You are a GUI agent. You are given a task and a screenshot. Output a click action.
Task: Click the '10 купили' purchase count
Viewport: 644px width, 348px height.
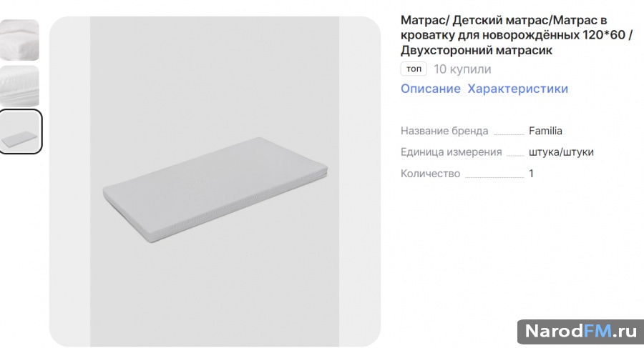[462, 69]
